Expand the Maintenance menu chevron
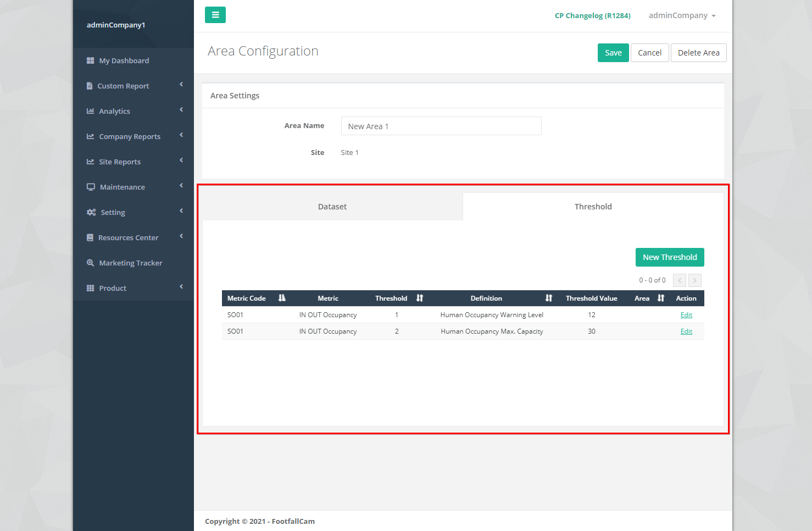Image resolution: width=812 pixels, height=531 pixels. 181,186
